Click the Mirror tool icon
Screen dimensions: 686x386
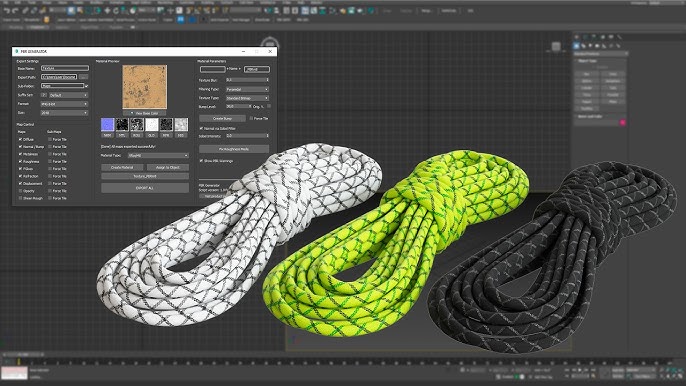pyautogui.click(x=268, y=11)
